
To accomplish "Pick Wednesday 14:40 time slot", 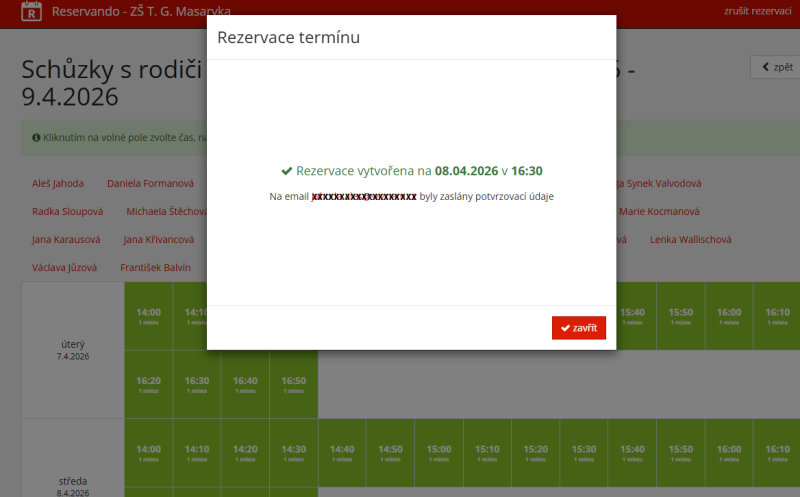I will pyautogui.click(x=342, y=453).
